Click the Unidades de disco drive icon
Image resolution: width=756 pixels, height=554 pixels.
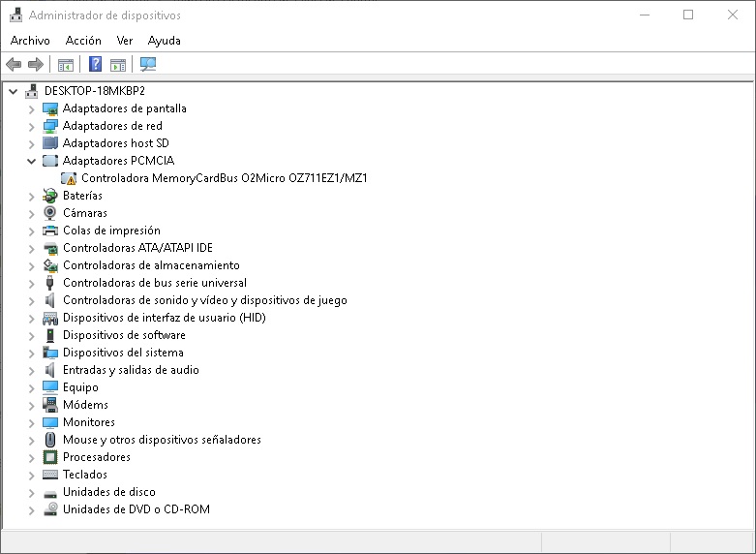(x=50, y=493)
